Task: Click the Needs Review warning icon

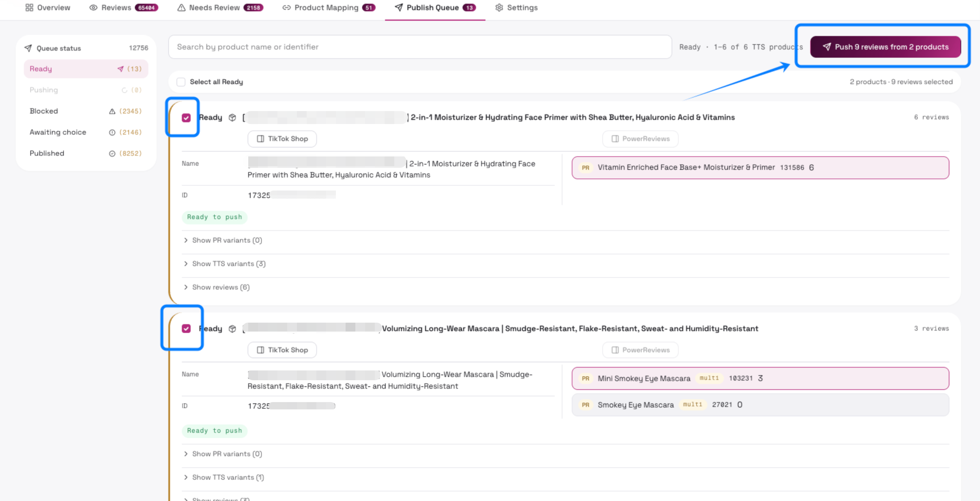Action: (x=181, y=8)
